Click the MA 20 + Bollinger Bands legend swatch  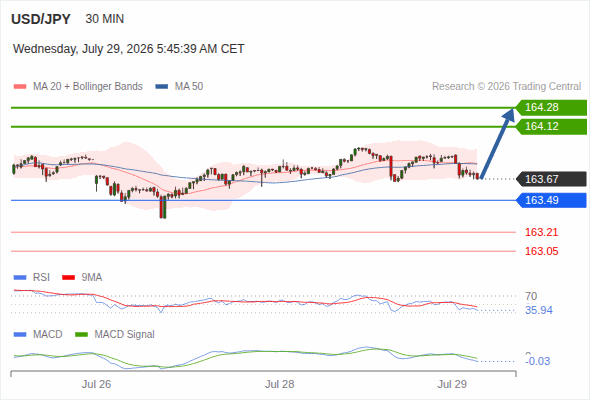20,87
